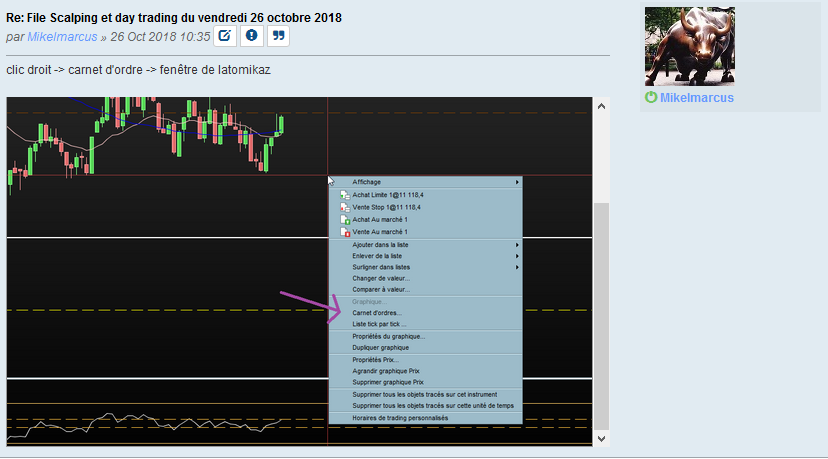Click Mikelmarcus author link in post header
Image resolution: width=828 pixels, height=459 pixels.
coord(62,37)
